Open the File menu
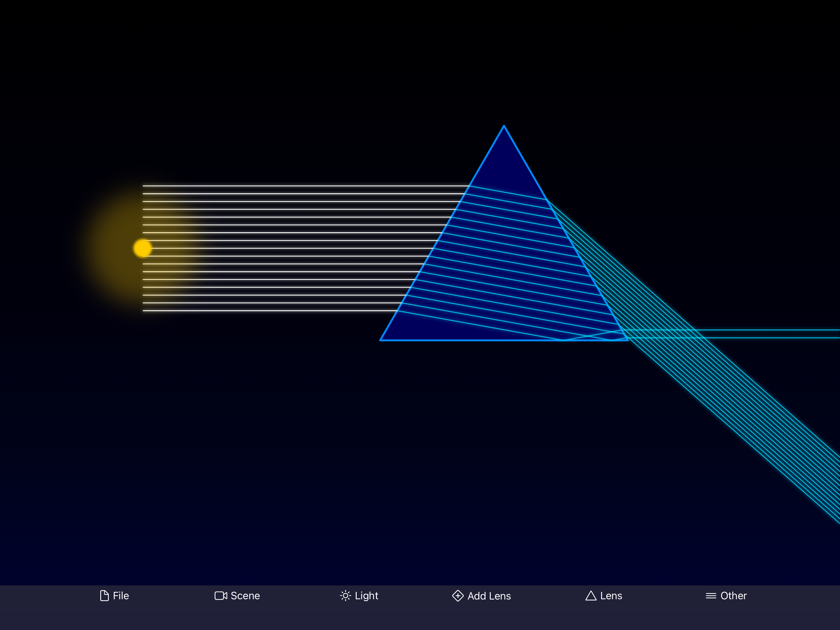The width and height of the screenshot is (840, 630). [114, 596]
